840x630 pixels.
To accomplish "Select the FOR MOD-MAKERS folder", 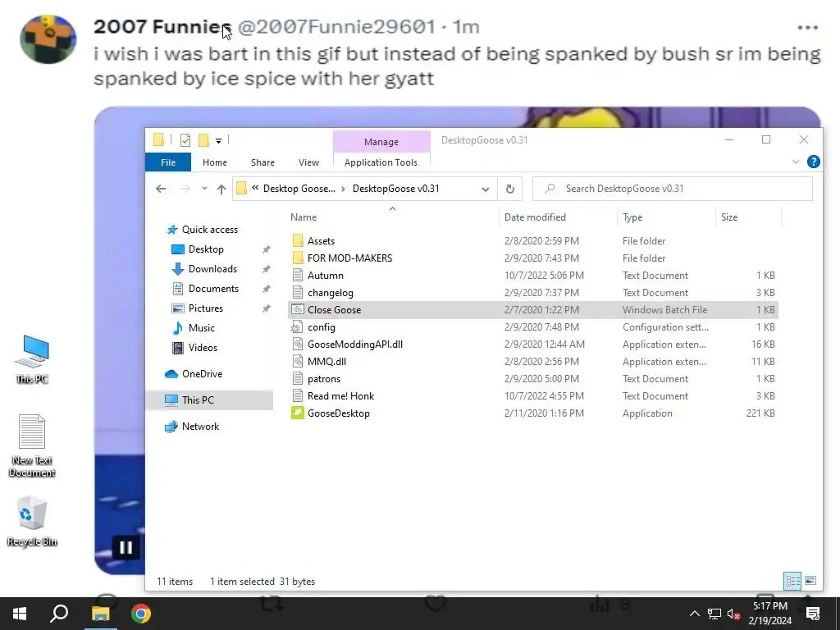I will [532, 258].
